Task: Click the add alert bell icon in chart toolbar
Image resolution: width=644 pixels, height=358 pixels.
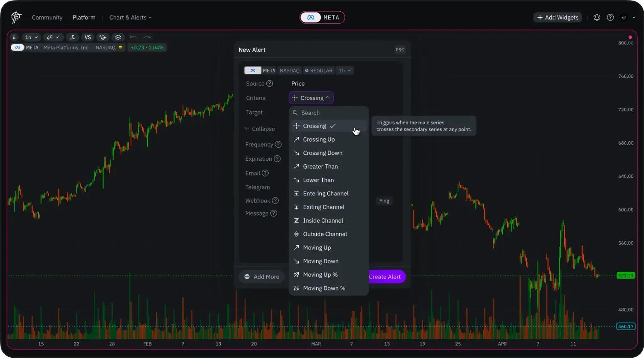Action: [x=103, y=37]
